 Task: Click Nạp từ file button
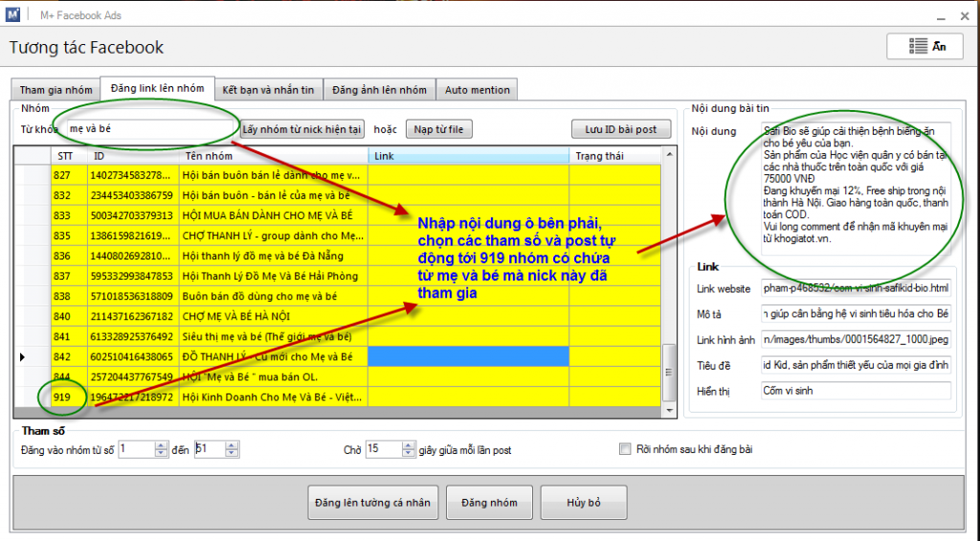(x=438, y=129)
